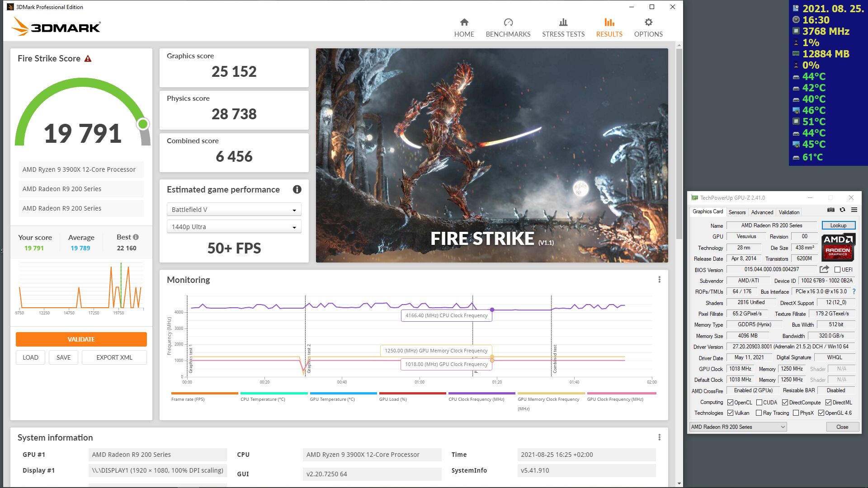The width and height of the screenshot is (868, 488).
Task: Take a GPU-Z screenshot with camera icon
Action: (831, 210)
